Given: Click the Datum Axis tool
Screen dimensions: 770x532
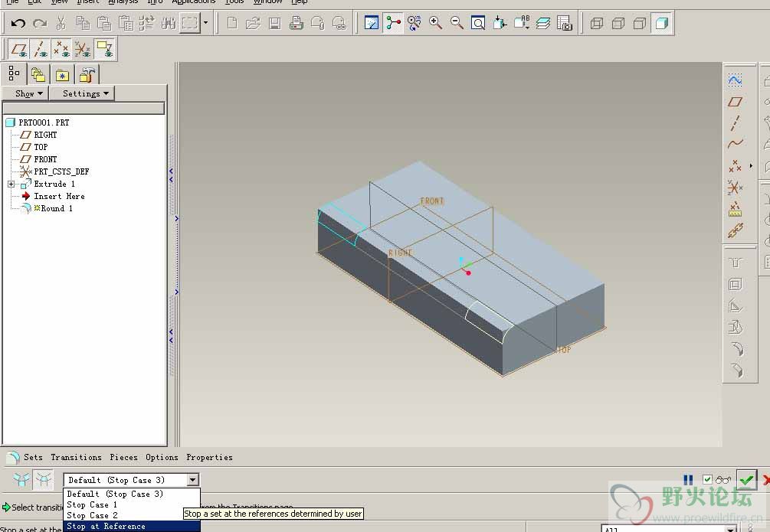Looking at the screenshot, I should 735,122.
